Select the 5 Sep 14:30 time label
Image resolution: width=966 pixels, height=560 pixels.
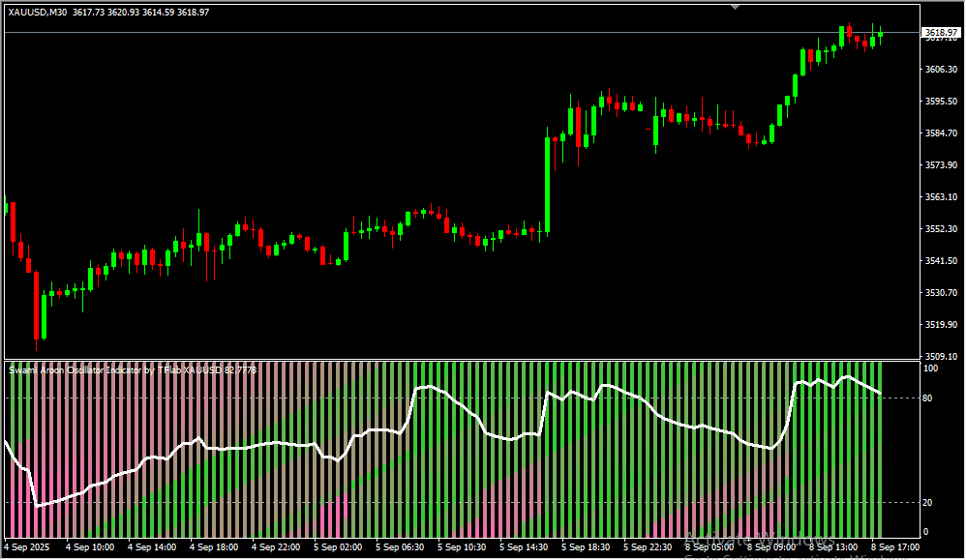click(525, 547)
